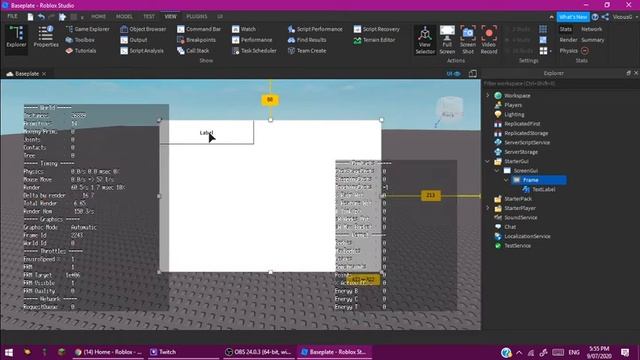Show the Output window
This screenshot has width=640, height=360.
point(133,40)
